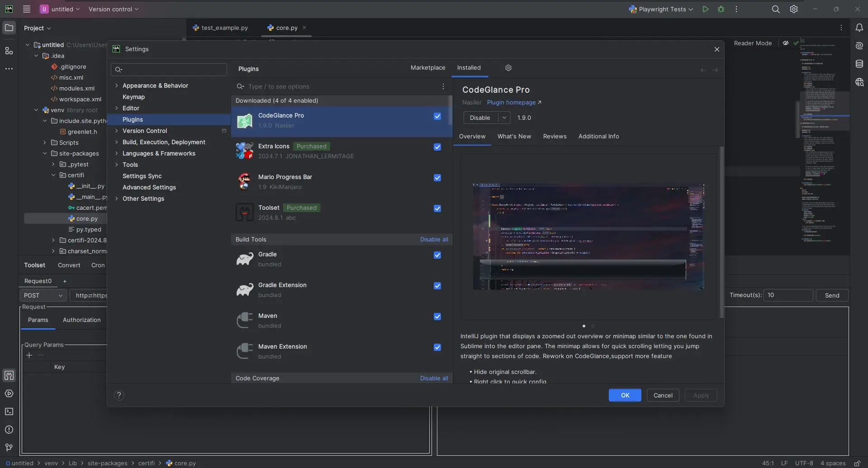This screenshot has height=468, width=868.
Task: Open editor tabs more options
Action: pyautogui.click(x=841, y=28)
